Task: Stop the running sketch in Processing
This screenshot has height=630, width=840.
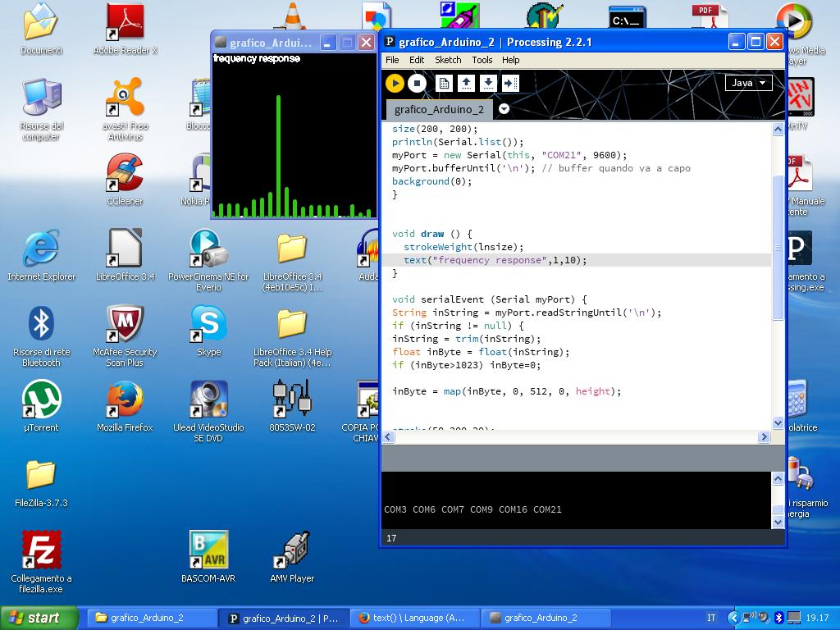Action: pos(417,83)
